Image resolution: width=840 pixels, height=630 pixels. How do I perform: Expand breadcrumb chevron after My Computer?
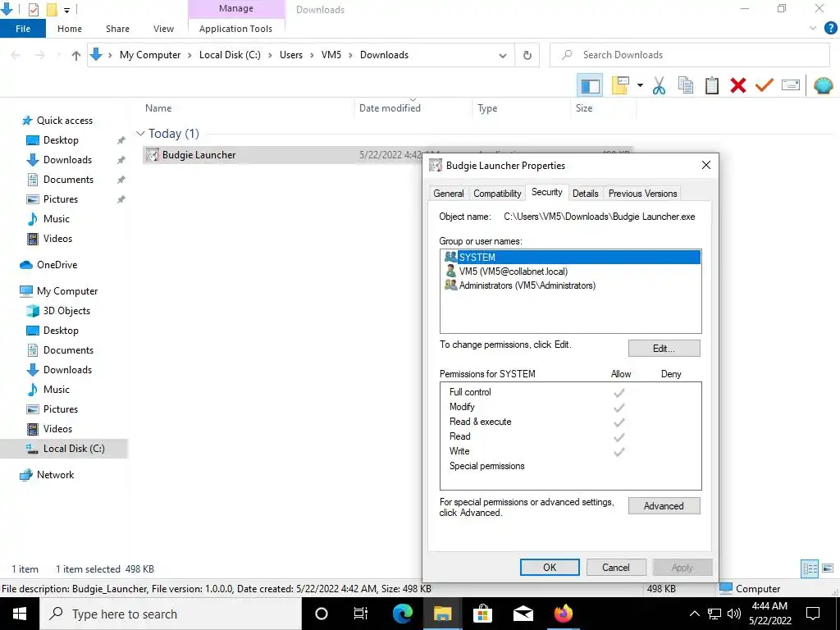pyautogui.click(x=189, y=55)
